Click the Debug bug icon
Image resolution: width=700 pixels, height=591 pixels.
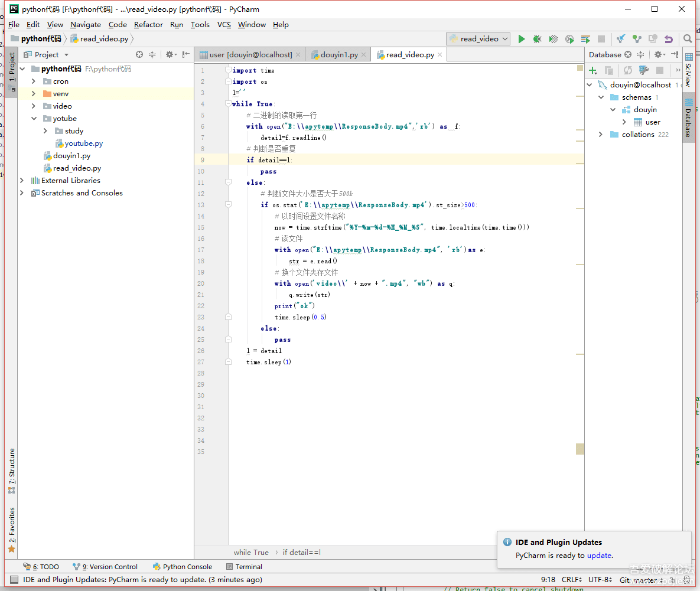coord(537,39)
